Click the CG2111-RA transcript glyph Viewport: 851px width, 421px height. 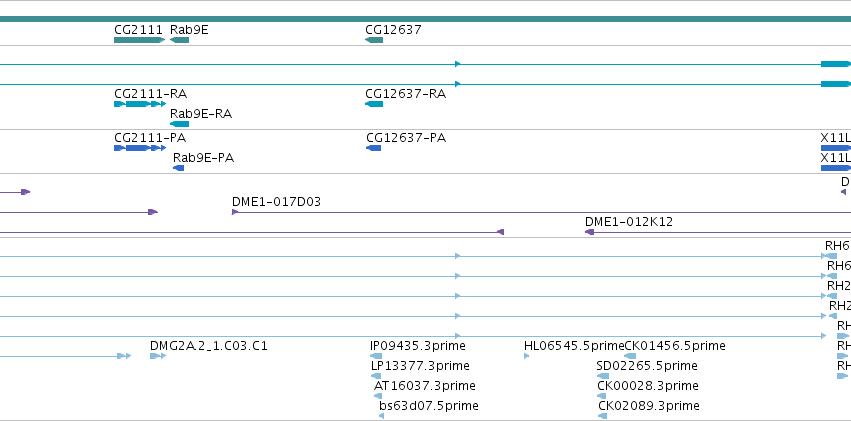click(140, 104)
